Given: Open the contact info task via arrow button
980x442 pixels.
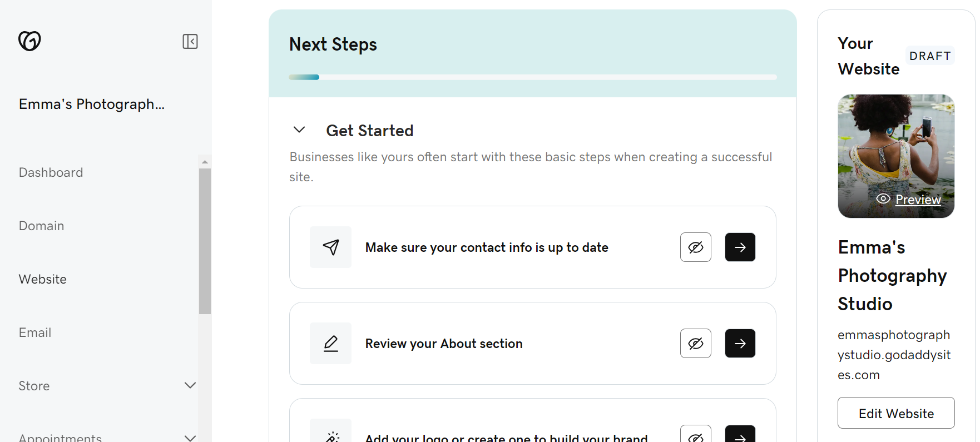Looking at the screenshot, I should pos(740,247).
